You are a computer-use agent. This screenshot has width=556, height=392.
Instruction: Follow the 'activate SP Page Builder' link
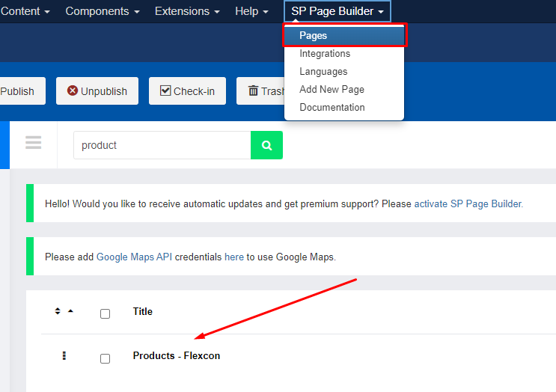[x=468, y=203]
